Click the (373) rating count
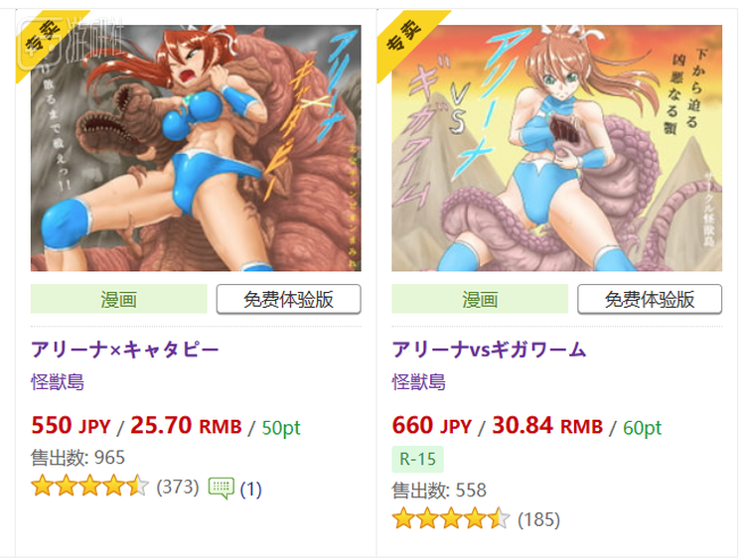Viewport: 745px width, 560px height. [x=178, y=487]
